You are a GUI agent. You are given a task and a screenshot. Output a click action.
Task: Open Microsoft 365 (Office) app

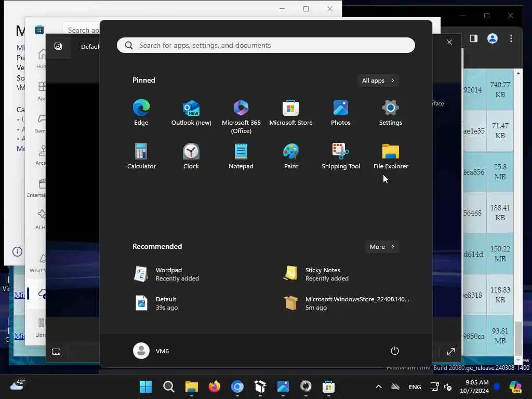[x=241, y=117]
